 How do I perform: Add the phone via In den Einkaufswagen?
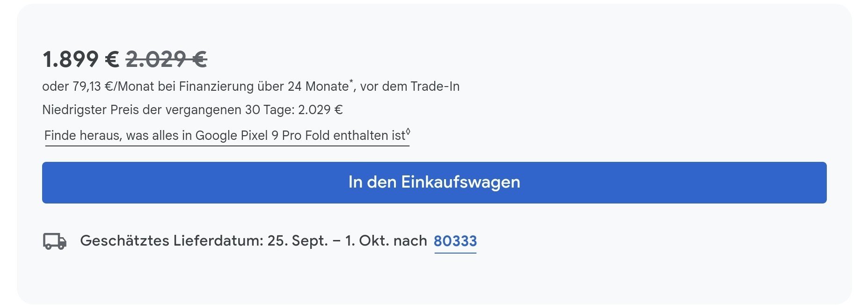434,182
